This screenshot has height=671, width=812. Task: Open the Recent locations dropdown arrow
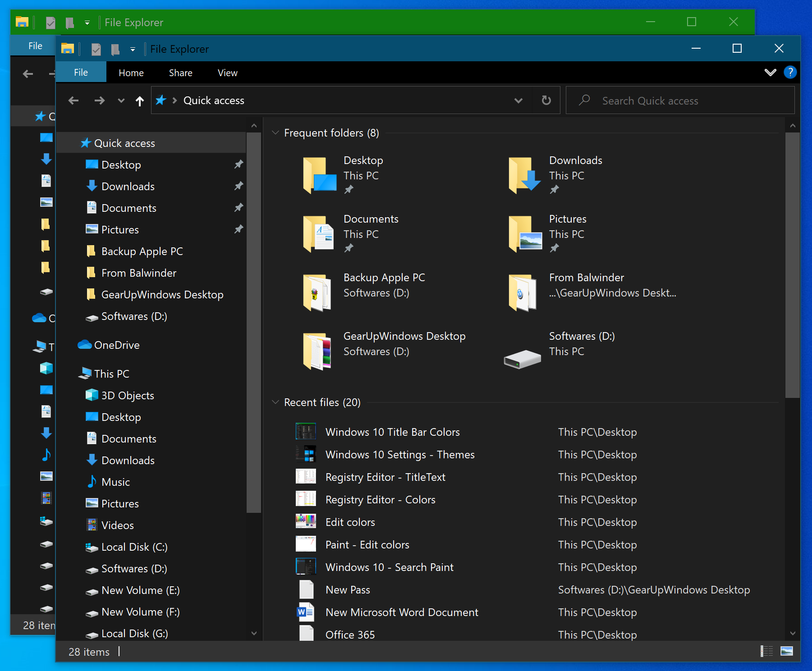121,100
